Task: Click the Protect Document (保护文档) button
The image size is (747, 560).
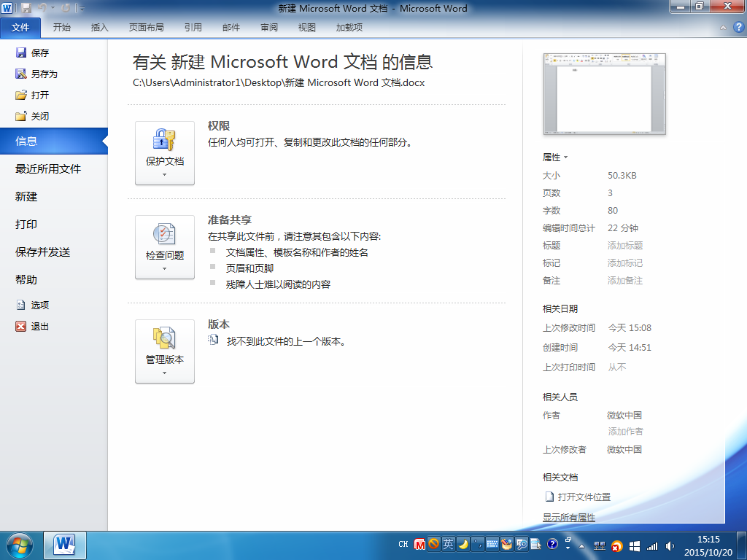Action: click(x=165, y=153)
